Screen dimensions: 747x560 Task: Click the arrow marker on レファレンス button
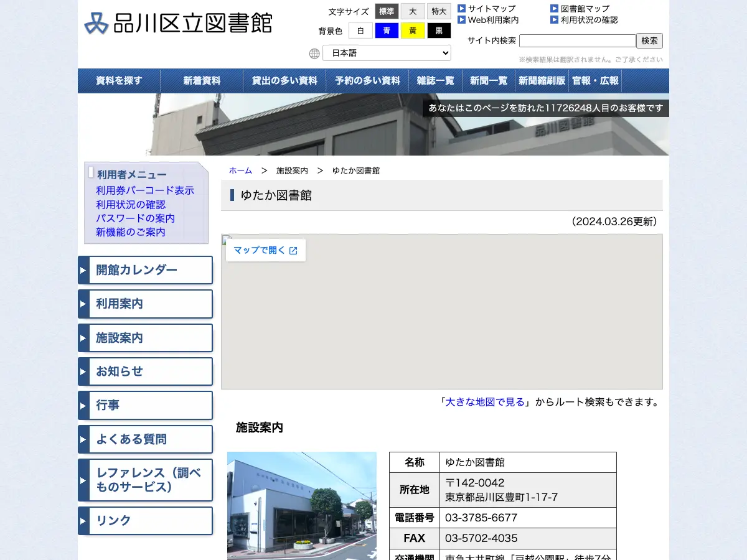point(83,480)
